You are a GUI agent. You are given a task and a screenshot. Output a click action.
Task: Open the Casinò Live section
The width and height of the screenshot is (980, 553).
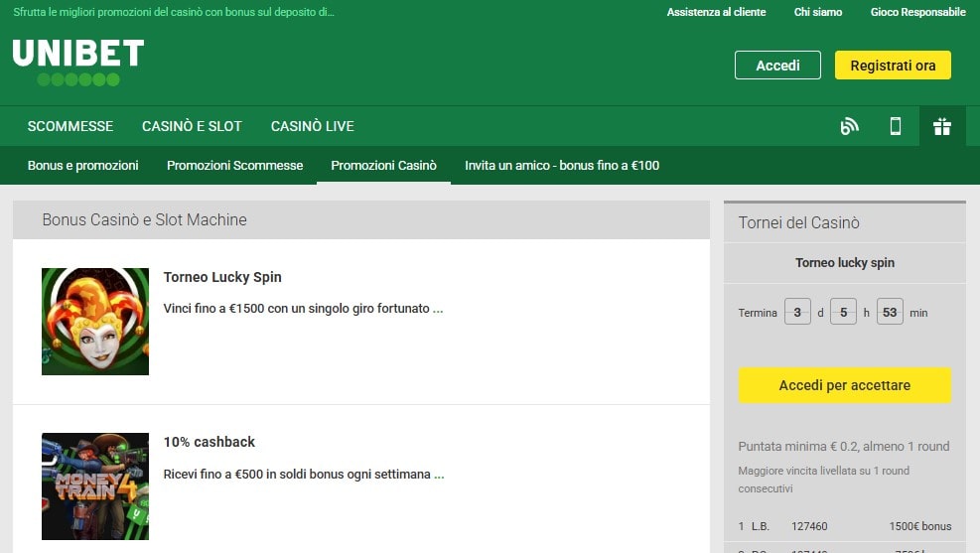coord(313,126)
